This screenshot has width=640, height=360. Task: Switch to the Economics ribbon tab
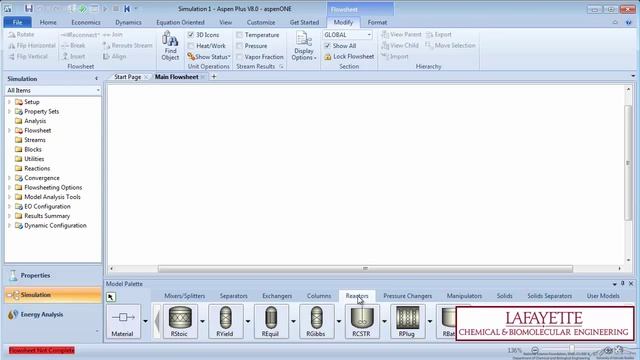86,22
